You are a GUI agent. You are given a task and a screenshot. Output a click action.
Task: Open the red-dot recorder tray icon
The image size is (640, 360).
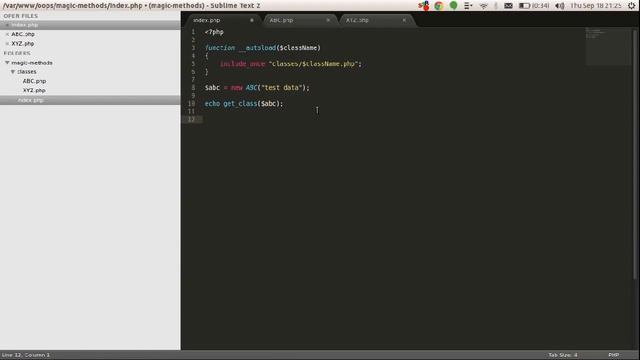click(424, 6)
